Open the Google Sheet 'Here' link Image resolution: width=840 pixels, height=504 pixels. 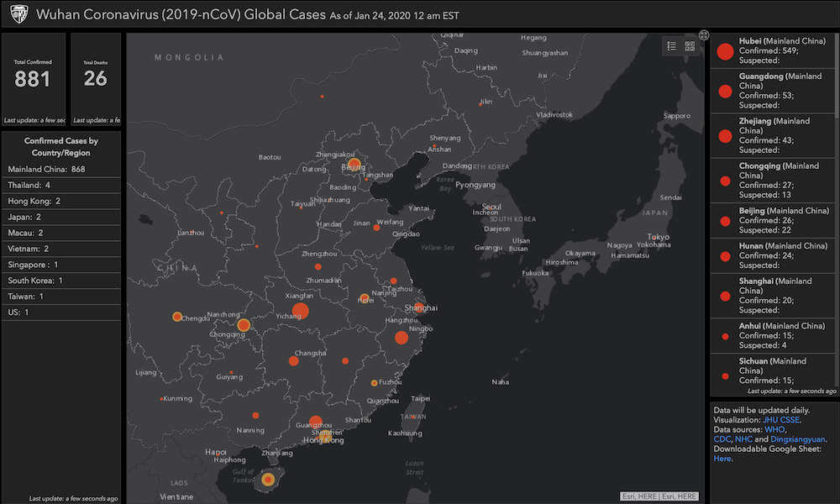(722, 459)
